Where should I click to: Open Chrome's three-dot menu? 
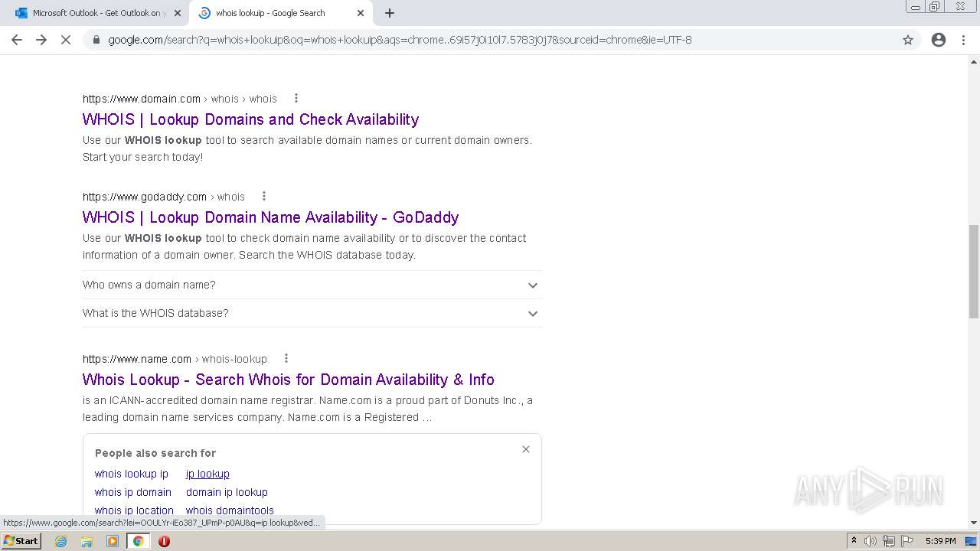963,40
